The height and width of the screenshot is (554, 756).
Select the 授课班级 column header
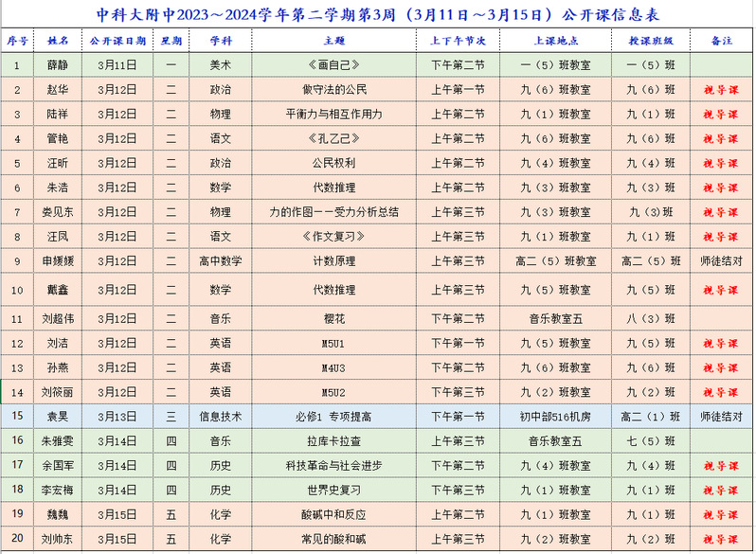(x=651, y=41)
